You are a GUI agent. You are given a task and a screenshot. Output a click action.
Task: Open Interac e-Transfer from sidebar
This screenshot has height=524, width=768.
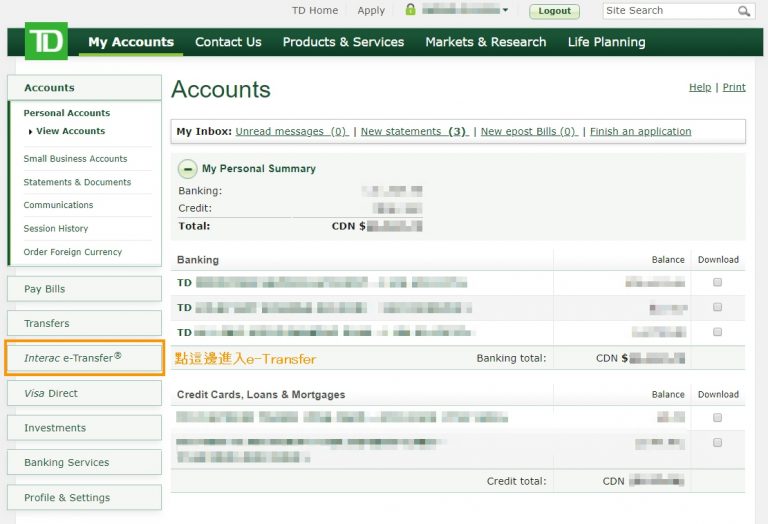click(84, 357)
